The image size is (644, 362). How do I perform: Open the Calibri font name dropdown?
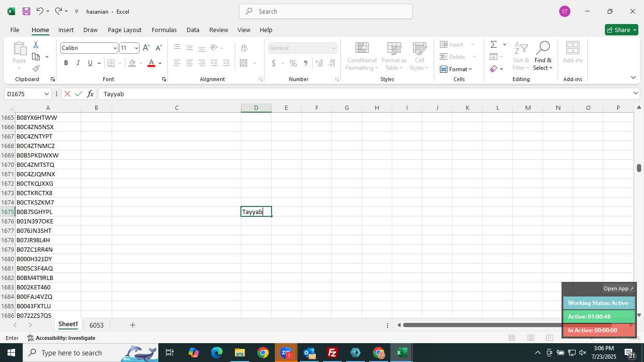[x=115, y=48]
